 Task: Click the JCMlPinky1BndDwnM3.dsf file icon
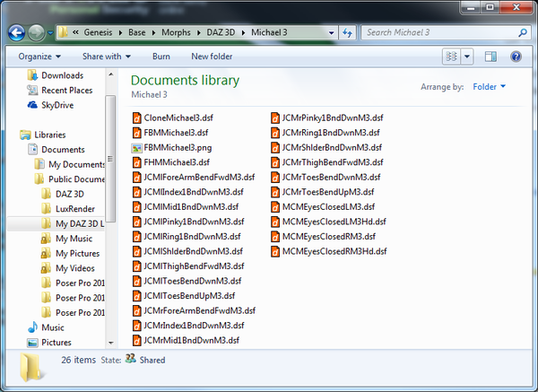pyautogui.click(x=136, y=222)
